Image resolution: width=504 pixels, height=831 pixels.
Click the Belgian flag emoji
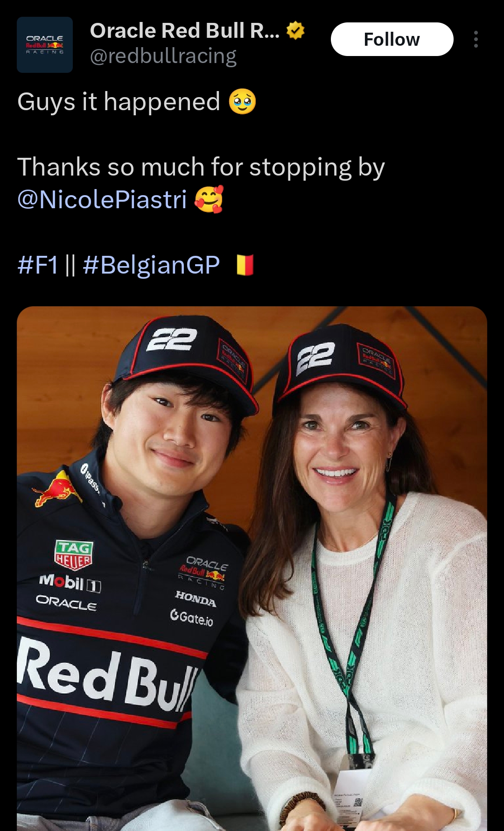point(245,265)
